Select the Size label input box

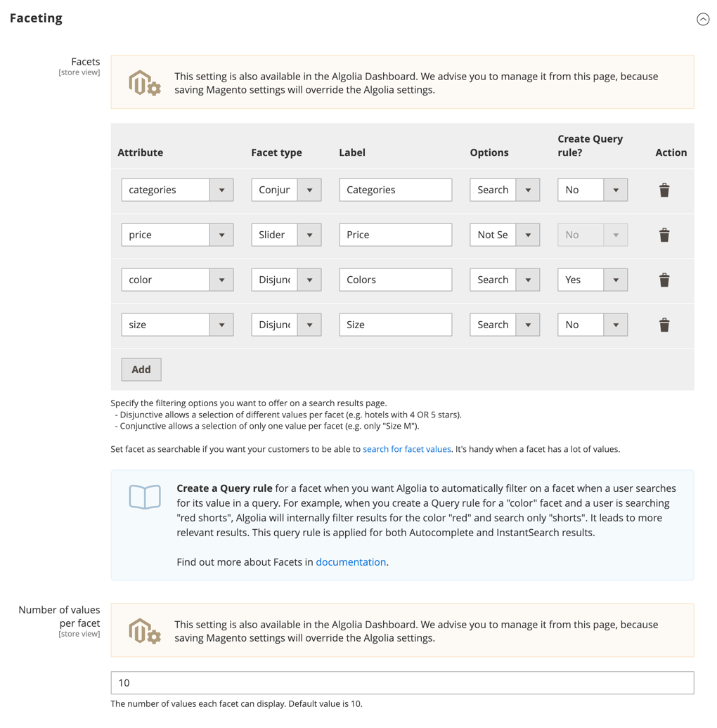click(x=395, y=324)
